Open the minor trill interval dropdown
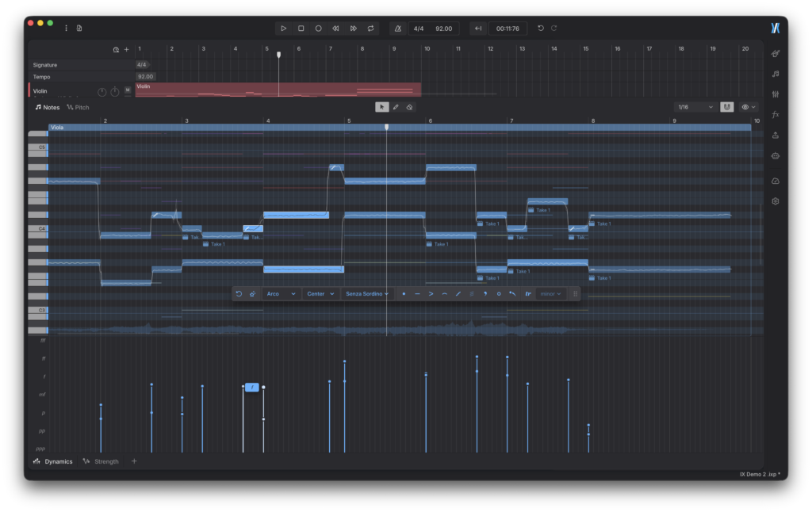Image resolution: width=812 pixels, height=512 pixels. point(550,293)
